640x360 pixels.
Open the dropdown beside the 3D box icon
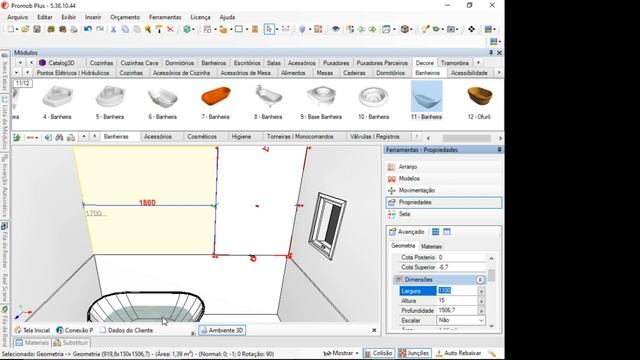(411, 29)
